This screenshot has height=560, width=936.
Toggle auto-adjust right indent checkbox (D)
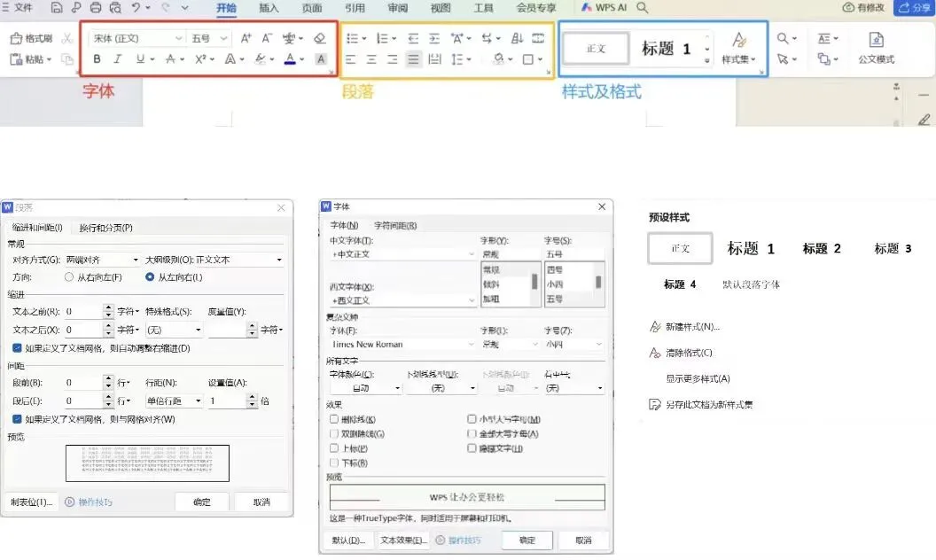pos(17,348)
